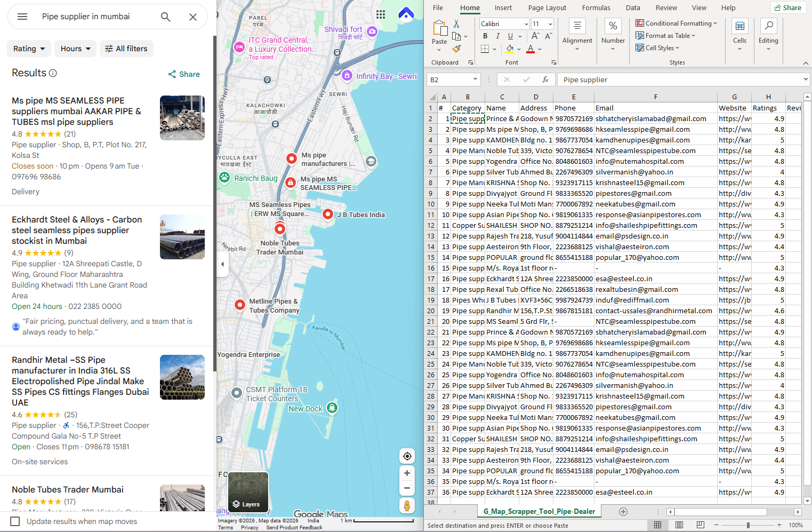Viewport: 812px width, 532px height.
Task: Click the search magnifier icon in Maps
Action: tap(166, 17)
